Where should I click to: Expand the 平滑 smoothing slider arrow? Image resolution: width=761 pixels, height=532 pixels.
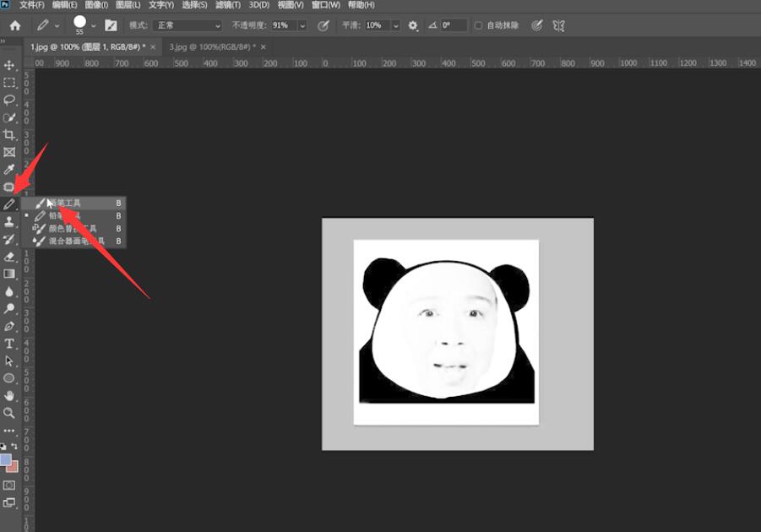tap(395, 25)
